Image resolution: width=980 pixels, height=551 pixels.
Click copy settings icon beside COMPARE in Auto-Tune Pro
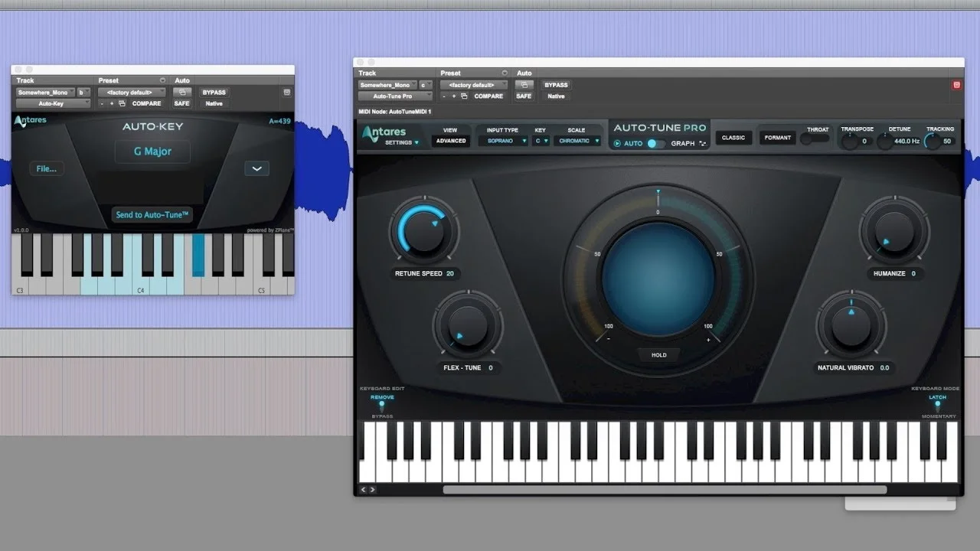coord(464,96)
